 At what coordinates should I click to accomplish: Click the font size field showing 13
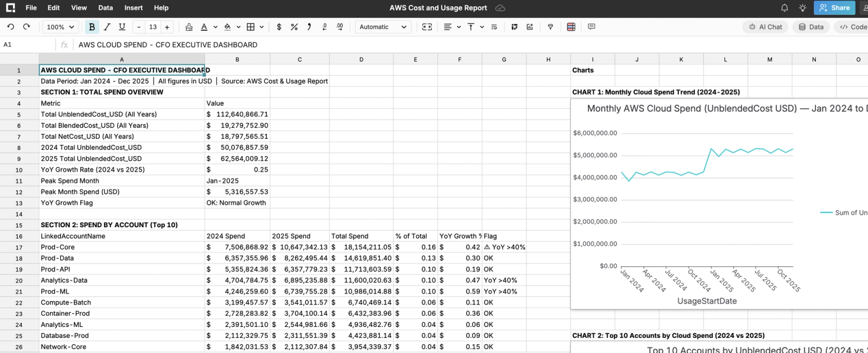[x=153, y=27]
